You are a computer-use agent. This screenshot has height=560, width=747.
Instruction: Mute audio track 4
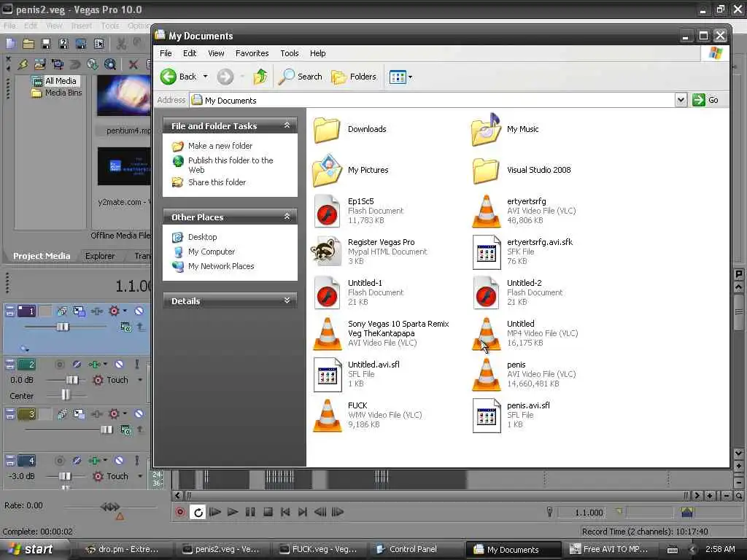pyautogui.click(x=119, y=461)
